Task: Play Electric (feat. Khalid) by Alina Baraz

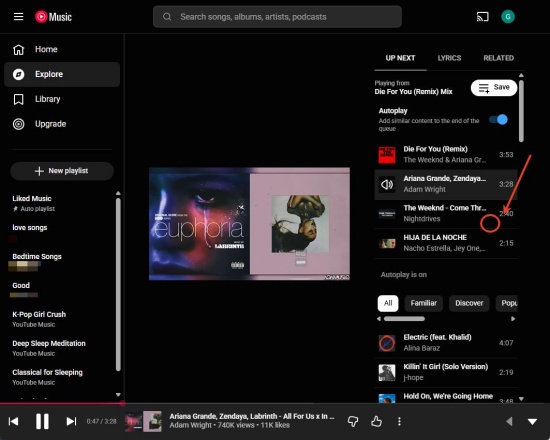Action: [x=446, y=343]
